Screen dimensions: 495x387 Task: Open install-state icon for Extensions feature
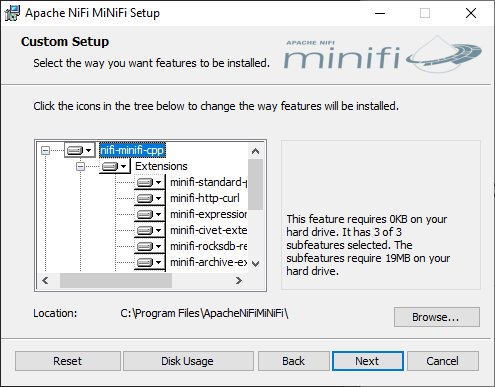(x=115, y=166)
